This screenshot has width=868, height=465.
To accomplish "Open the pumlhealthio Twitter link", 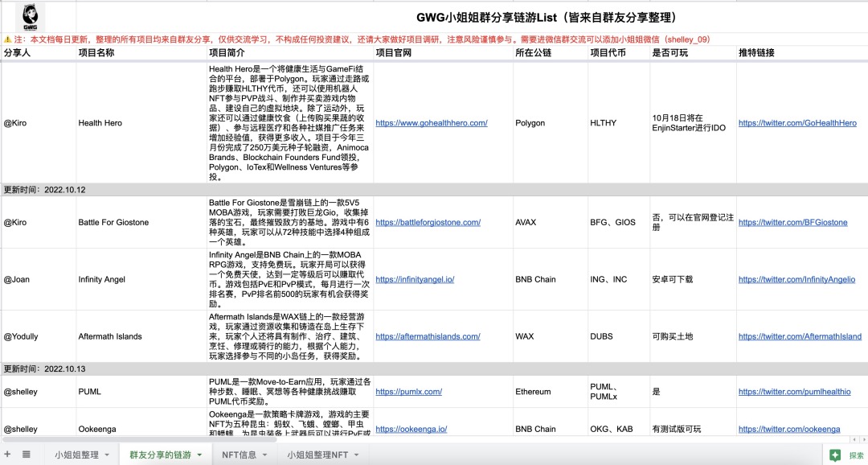I will point(794,392).
